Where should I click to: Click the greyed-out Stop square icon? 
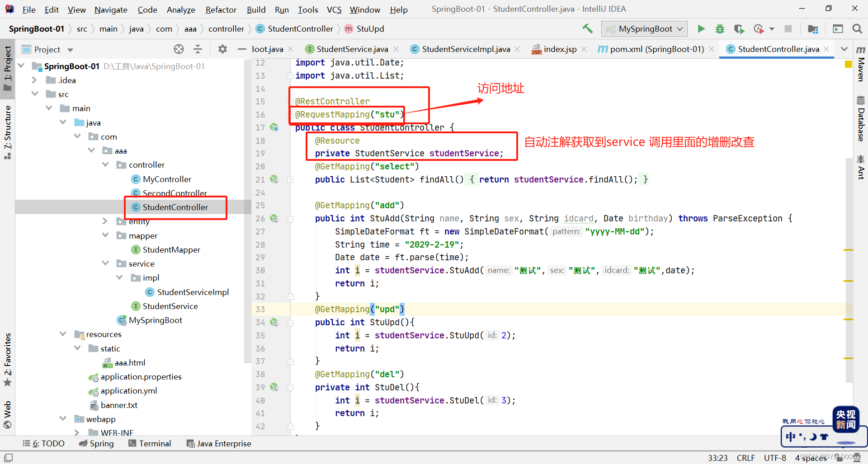pos(788,29)
